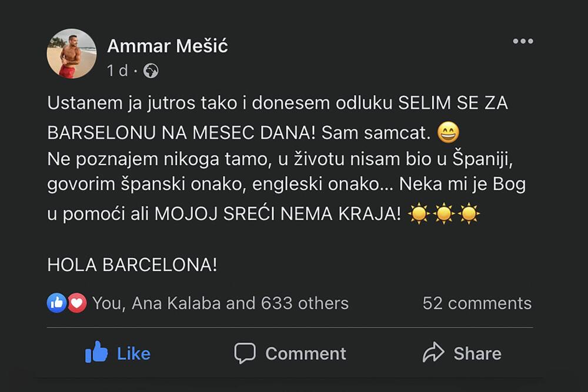Image resolution: width=588 pixels, height=392 pixels.
Task: Click the heart love reaction icon
Action: point(75,303)
